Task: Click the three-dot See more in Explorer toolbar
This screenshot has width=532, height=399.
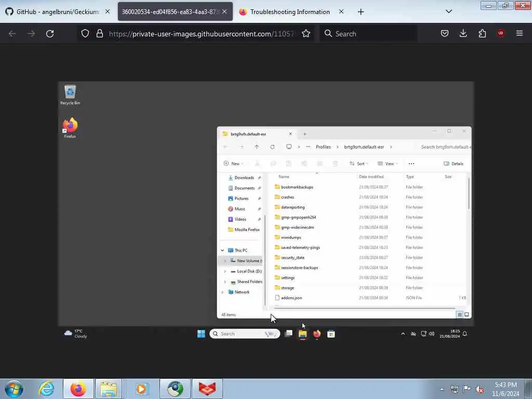Action: pyautogui.click(x=411, y=164)
